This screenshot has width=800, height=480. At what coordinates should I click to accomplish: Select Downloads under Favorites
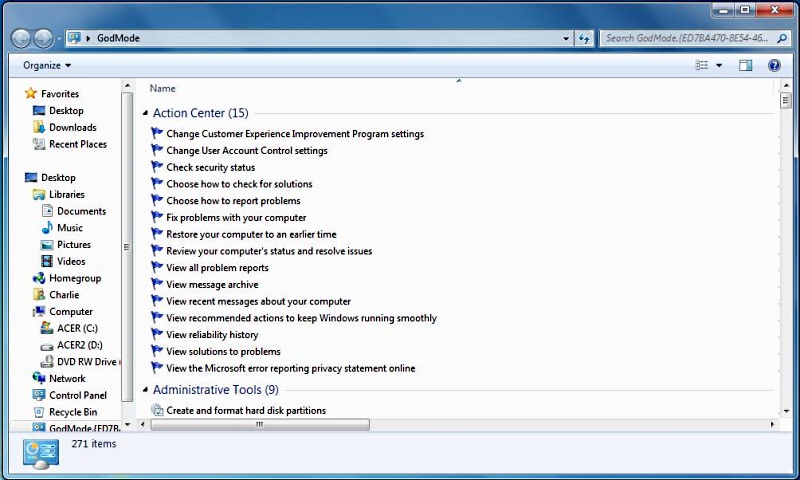(72, 127)
